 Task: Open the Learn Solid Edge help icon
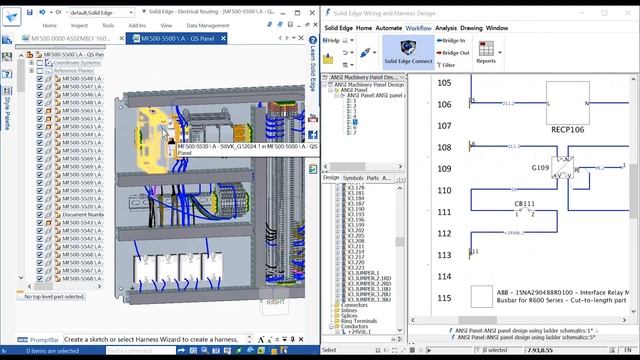[x=313, y=40]
